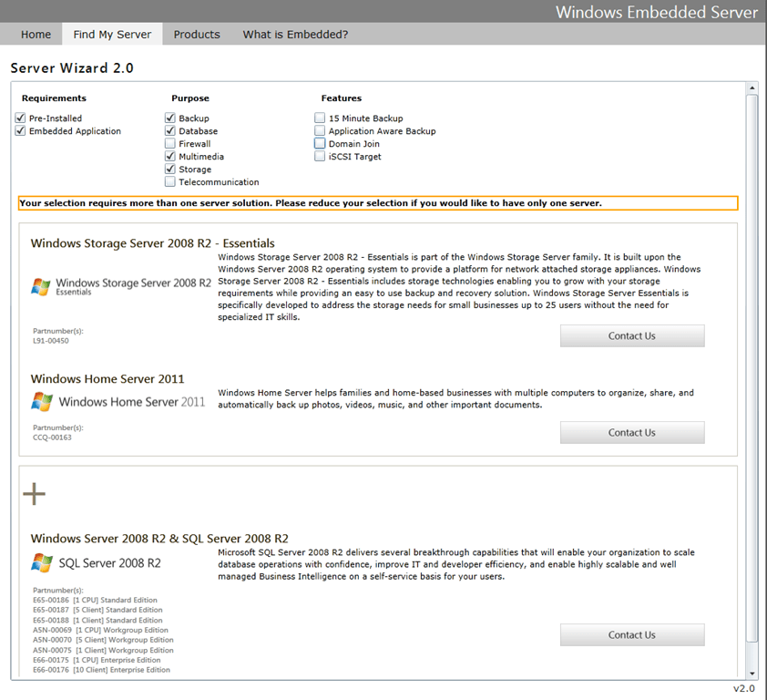
Task: Click the Windows Storage Server 2008 R2 - Essentials heading
Action: coord(153,243)
